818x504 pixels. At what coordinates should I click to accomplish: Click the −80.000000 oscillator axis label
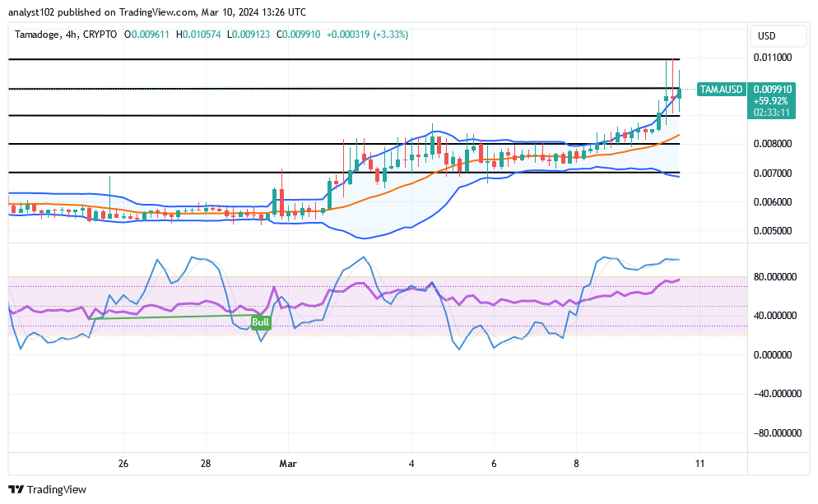pyautogui.click(x=778, y=432)
